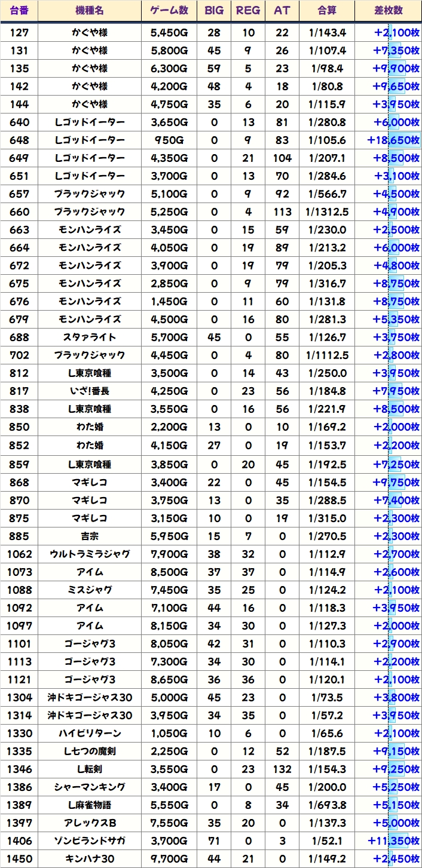Click the 合算 column header
The width and height of the screenshot is (422, 868).
tap(327, 11)
